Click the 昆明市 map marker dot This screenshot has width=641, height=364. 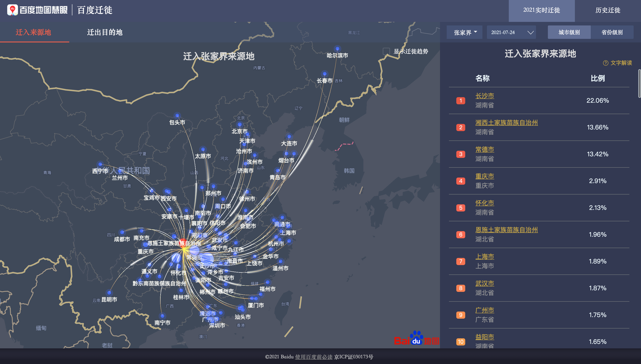[x=109, y=293]
